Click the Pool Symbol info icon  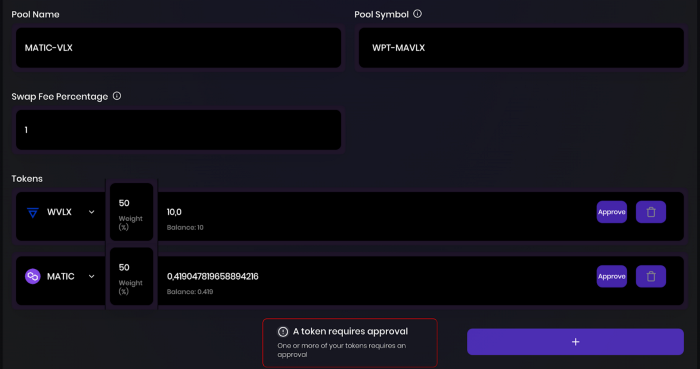pyautogui.click(x=417, y=14)
